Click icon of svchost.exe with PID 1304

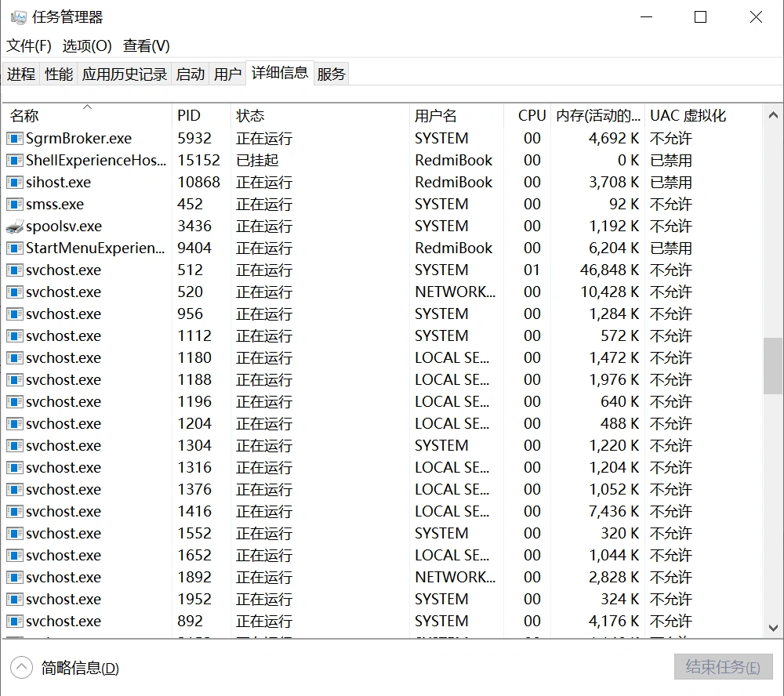pos(14,445)
